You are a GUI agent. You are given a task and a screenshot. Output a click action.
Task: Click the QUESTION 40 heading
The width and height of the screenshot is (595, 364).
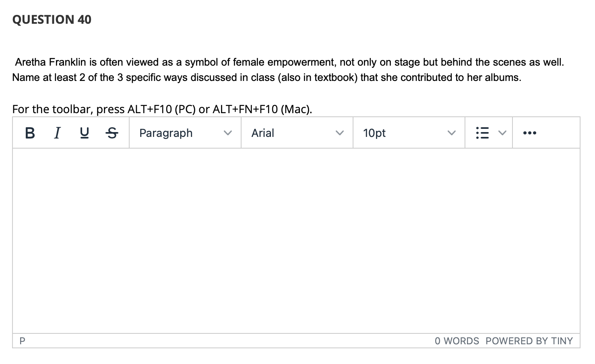[x=52, y=19]
